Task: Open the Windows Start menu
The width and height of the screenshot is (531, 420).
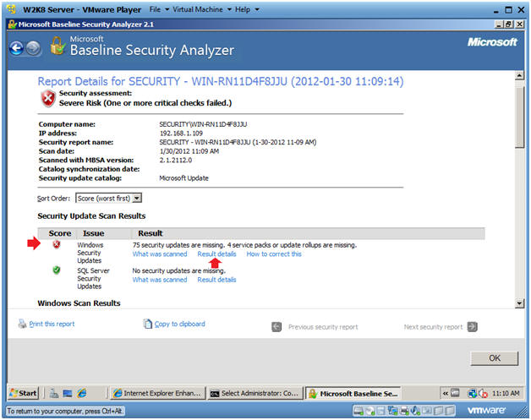Action: 24,393
